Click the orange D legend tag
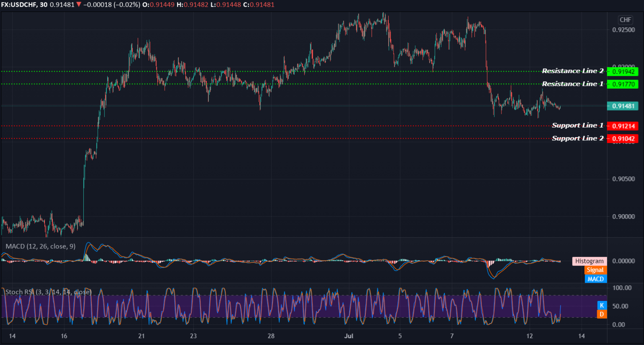This screenshot has width=644, height=345. pyautogui.click(x=602, y=314)
